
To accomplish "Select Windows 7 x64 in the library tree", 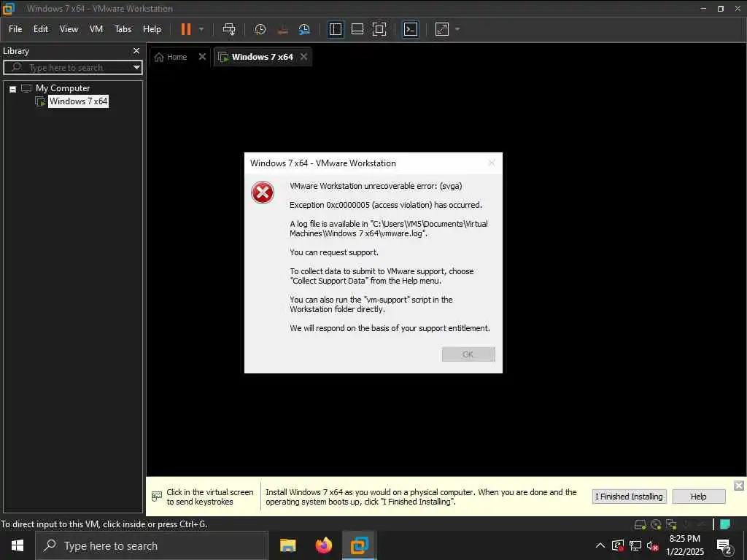I will click(79, 101).
